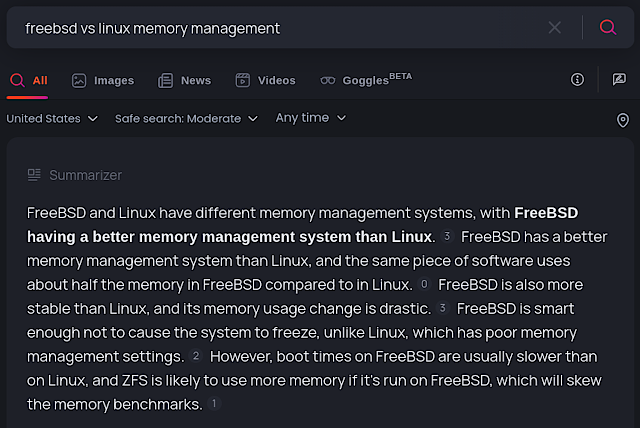Clear the search query with X icon
640x428 pixels.
tap(555, 28)
